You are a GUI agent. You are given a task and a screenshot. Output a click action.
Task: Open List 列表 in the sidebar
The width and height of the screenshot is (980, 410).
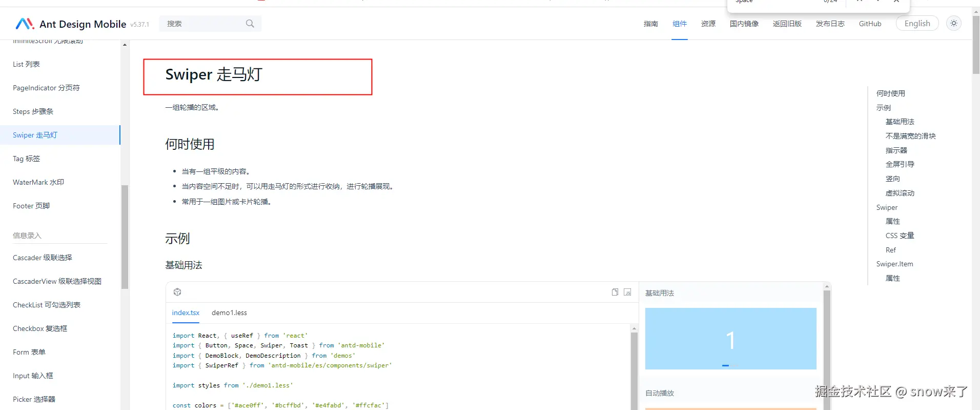[x=60, y=64]
